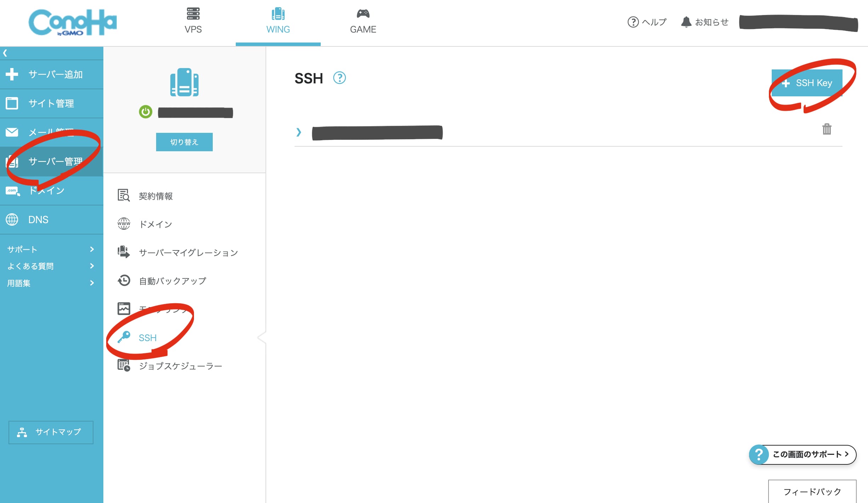Open サーバー管理 in sidebar
This screenshot has width=868, height=503.
52,162
